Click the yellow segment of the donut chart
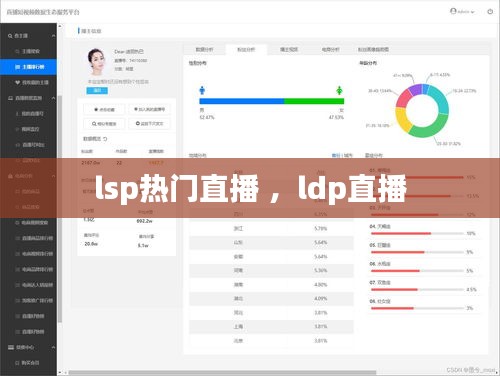500x376 pixels. click(403, 119)
